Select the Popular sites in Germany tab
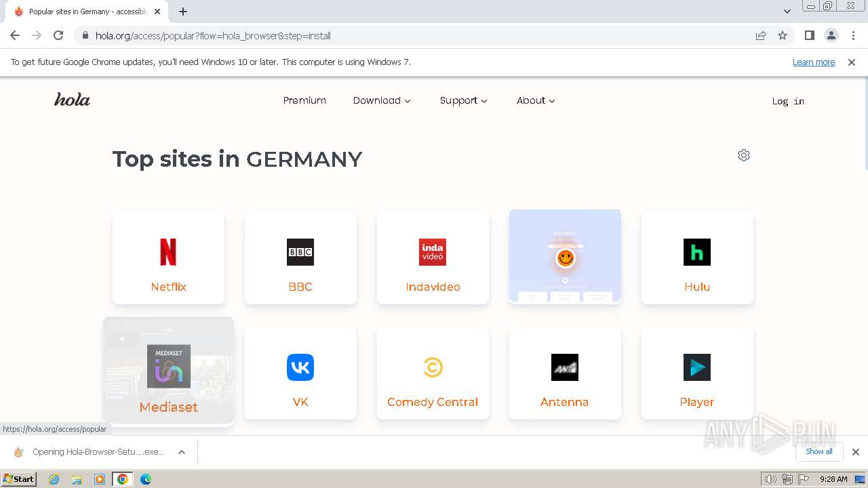The width and height of the screenshot is (868, 488). pyautogui.click(x=87, y=12)
